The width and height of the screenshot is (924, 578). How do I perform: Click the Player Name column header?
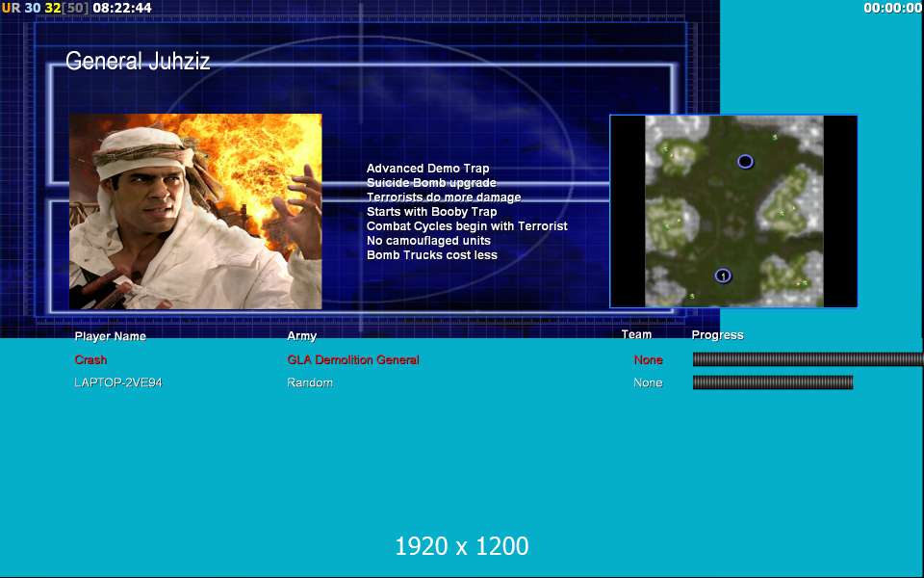tap(110, 336)
